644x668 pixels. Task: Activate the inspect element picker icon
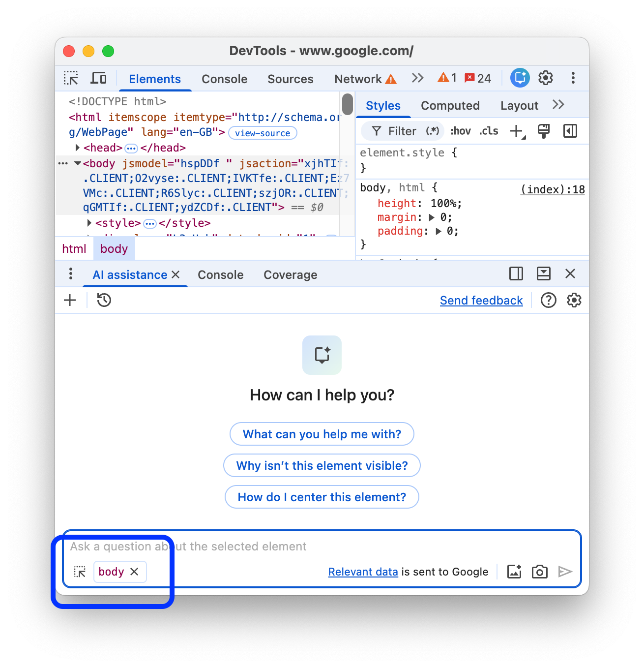[x=71, y=78]
